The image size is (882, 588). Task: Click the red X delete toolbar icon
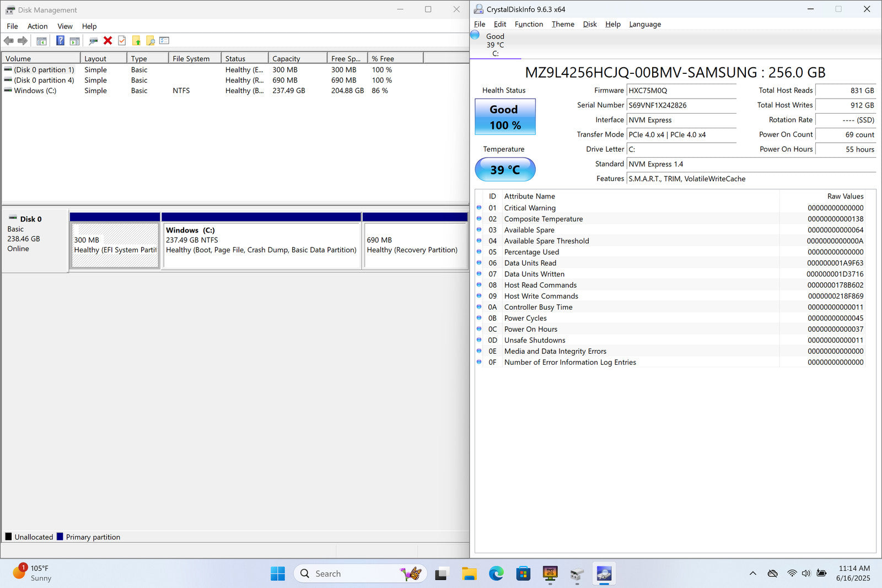point(108,41)
